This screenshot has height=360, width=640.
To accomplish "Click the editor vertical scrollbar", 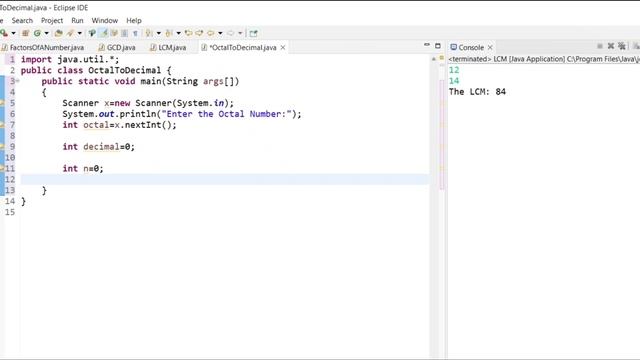I will click(x=433, y=208).
